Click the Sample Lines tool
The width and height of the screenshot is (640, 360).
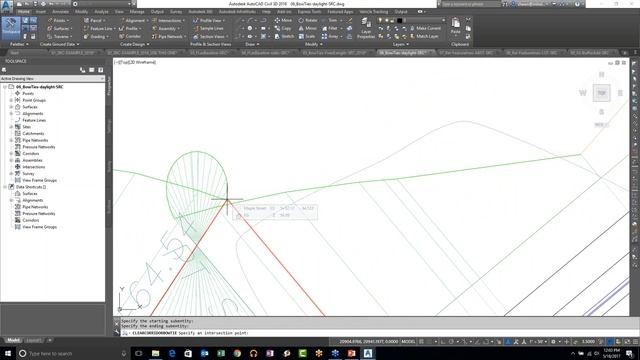coord(209,28)
